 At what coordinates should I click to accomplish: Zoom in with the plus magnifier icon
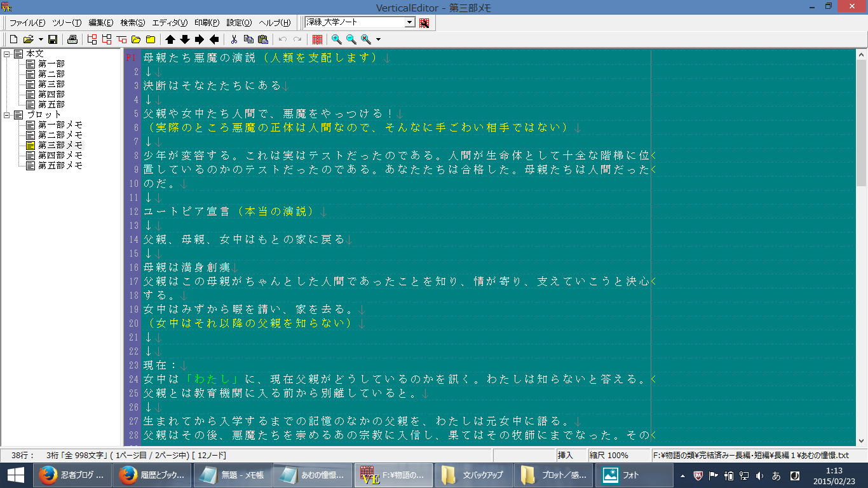coord(337,39)
